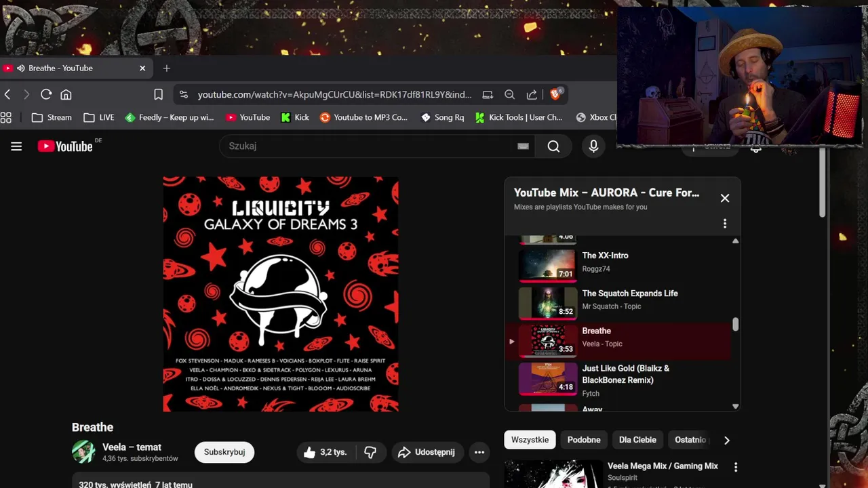Click the Breathe video title text
Viewport: 868px width, 488px height.
click(92, 427)
